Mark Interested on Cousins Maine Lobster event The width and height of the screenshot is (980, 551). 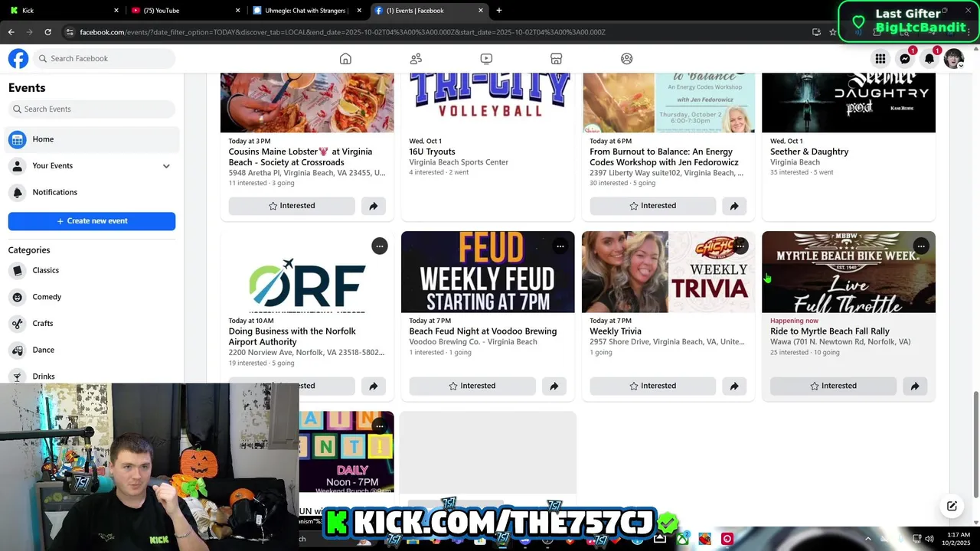tap(292, 206)
